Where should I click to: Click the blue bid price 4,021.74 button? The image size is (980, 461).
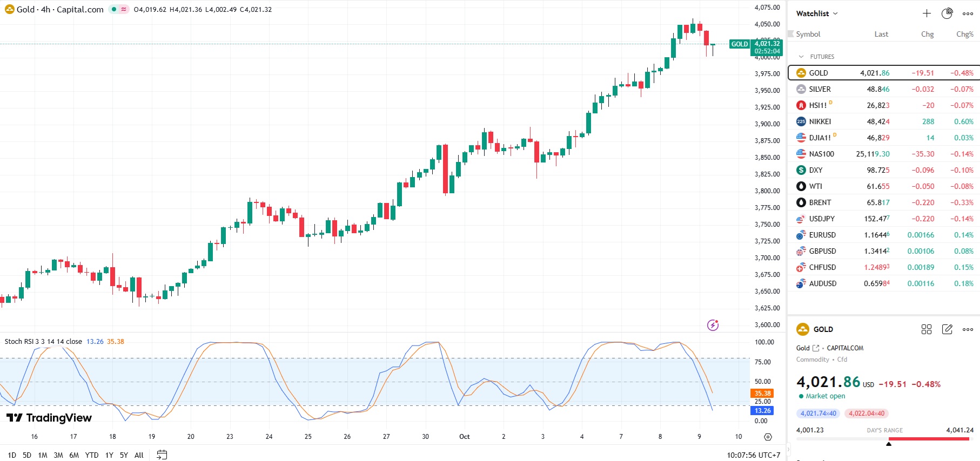(818, 413)
